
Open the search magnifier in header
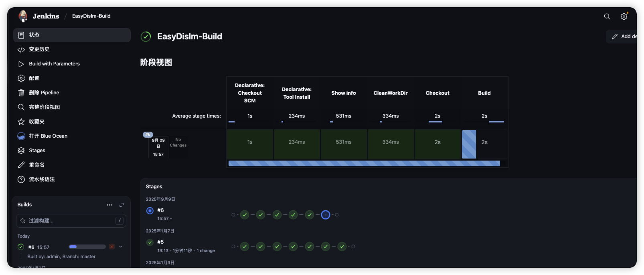[607, 16]
